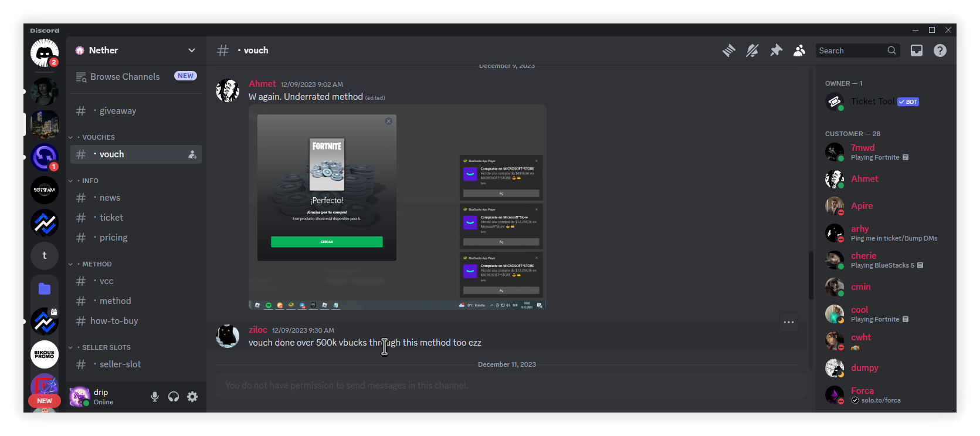Click the rich presence icon beside cherie's BlueStacks status
Viewport: 980px width, 436px height.
click(x=920, y=265)
